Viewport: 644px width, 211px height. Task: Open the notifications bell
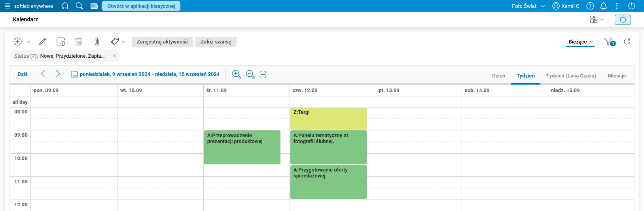(604, 6)
